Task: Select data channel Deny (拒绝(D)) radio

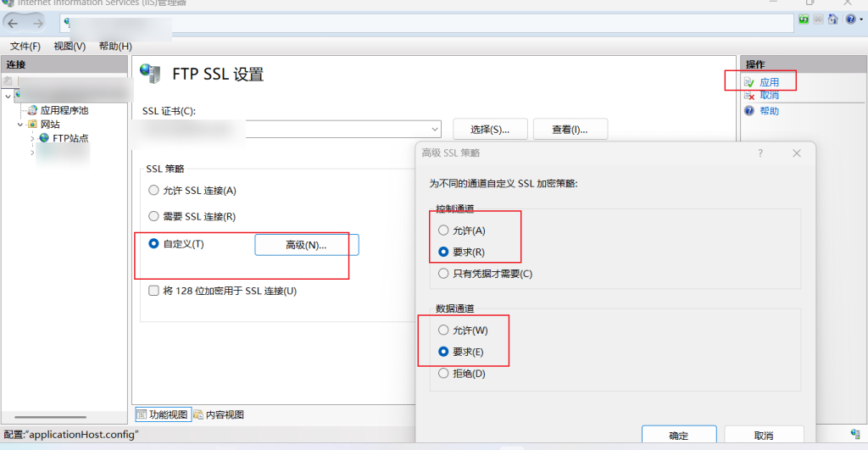Action: point(443,373)
